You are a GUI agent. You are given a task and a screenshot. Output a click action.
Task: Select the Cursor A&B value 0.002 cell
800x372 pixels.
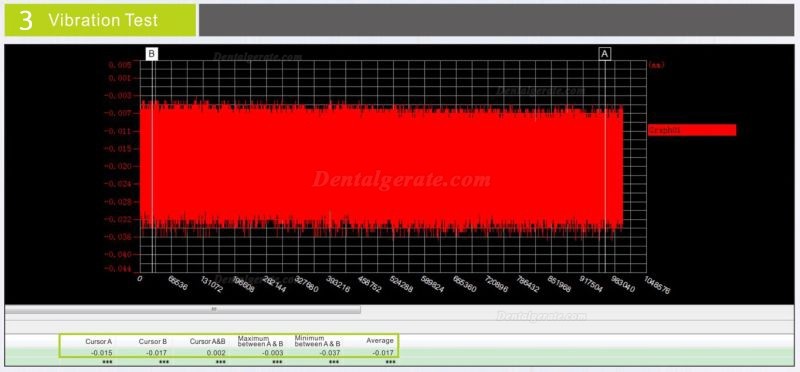216,353
